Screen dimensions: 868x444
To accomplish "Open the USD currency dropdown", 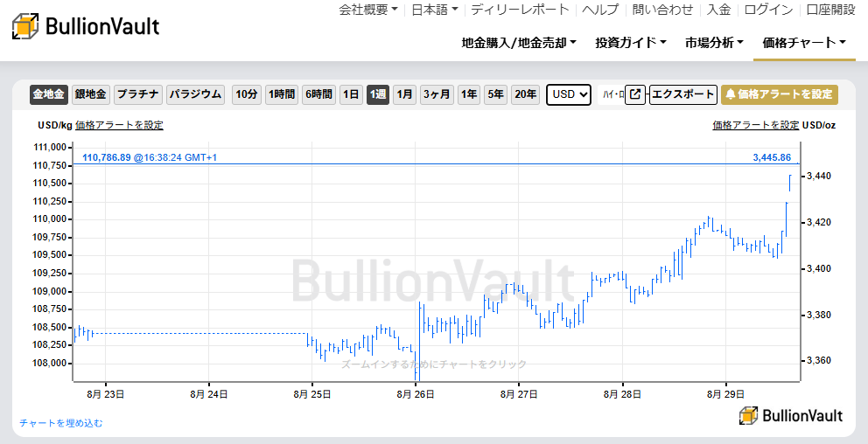I will click(x=569, y=94).
